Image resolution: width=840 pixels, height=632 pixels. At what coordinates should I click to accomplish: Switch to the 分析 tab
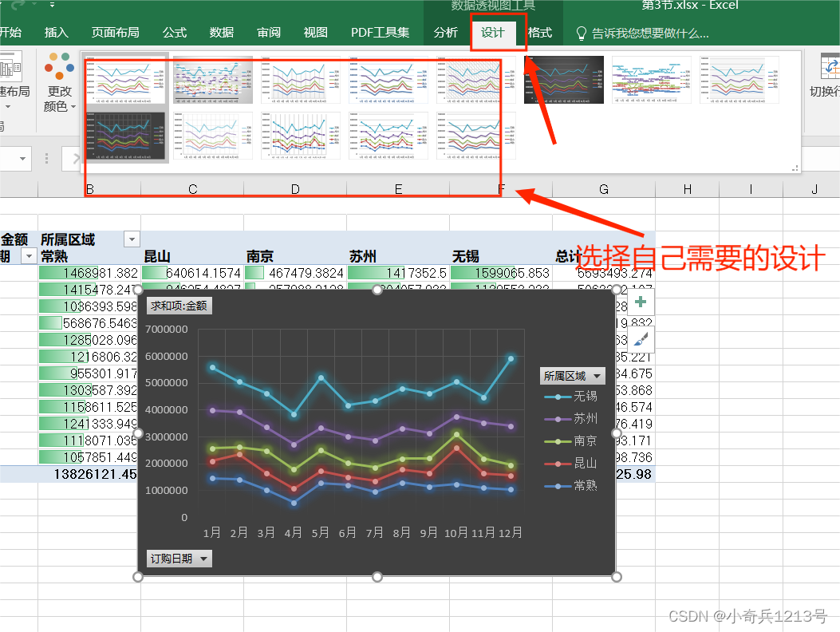point(446,33)
